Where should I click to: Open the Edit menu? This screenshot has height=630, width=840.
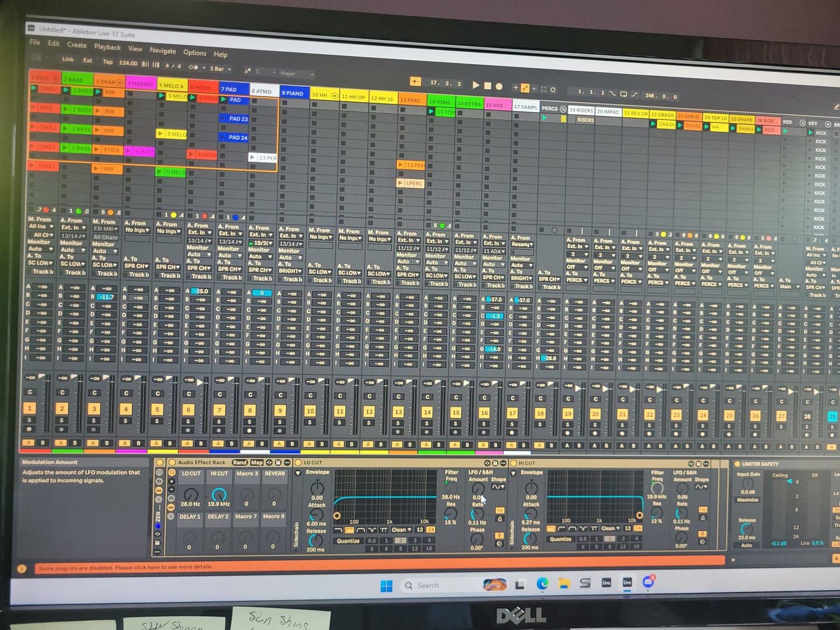coord(54,43)
